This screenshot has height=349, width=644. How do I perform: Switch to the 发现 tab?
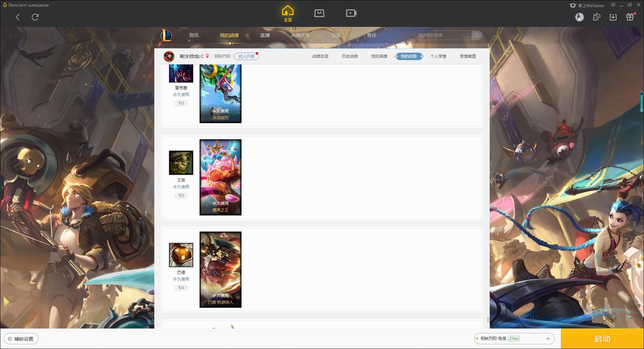(x=336, y=35)
